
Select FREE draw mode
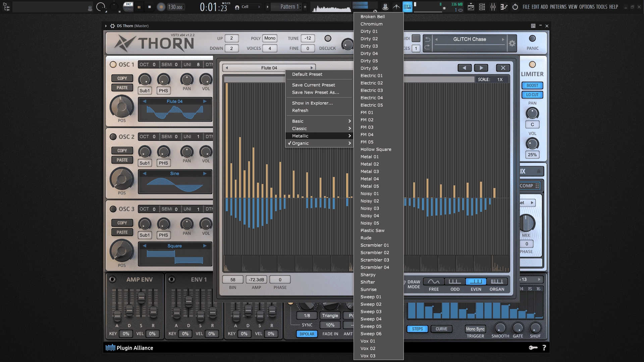pyautogui.click(x=434, y=282)
